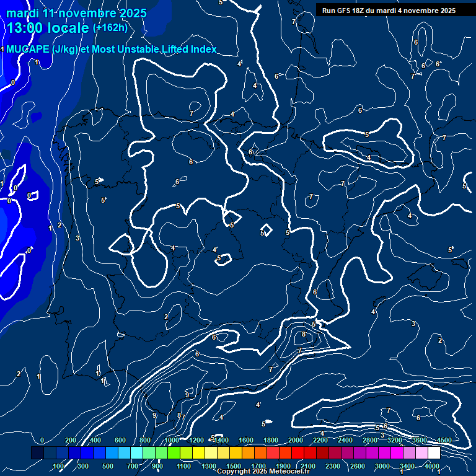Click the 'Run GFS 18Z' info banner

pyautogui.click(x=389, y=11)
